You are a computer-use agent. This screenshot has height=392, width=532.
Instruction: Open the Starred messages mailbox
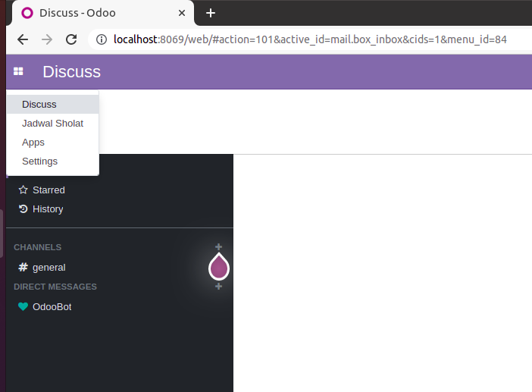tap(49, 190)
